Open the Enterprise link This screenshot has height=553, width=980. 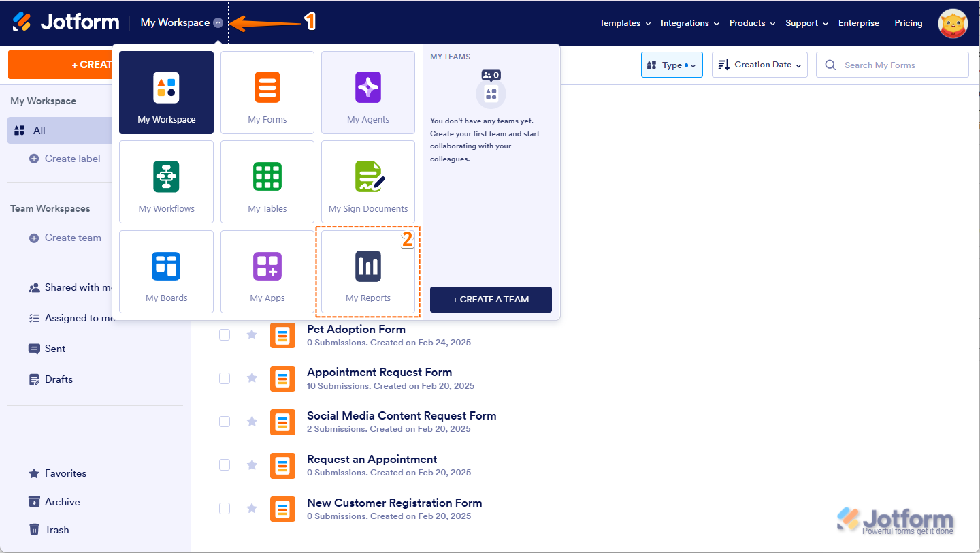859,23
